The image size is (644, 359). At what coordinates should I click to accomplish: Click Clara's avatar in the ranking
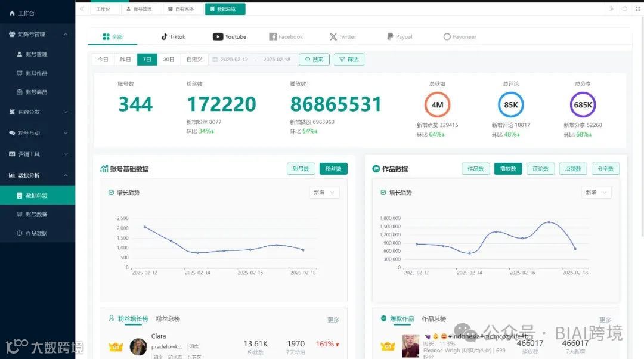pyautogui.click(x=138, y=346)
